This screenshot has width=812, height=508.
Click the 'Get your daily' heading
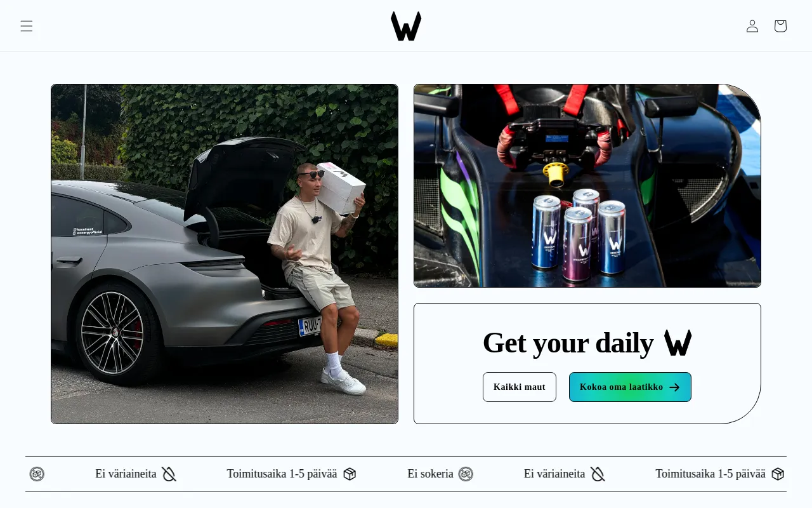click(x=568, y=343)
